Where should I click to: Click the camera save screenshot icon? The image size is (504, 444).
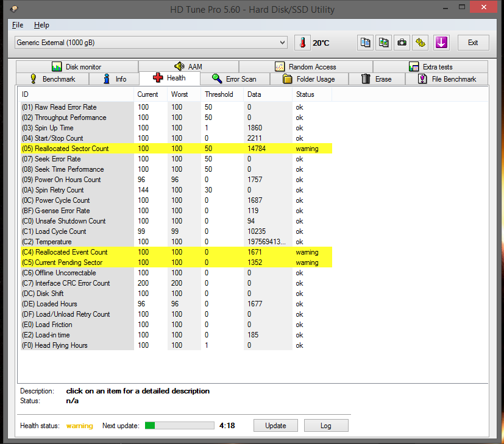402,43
